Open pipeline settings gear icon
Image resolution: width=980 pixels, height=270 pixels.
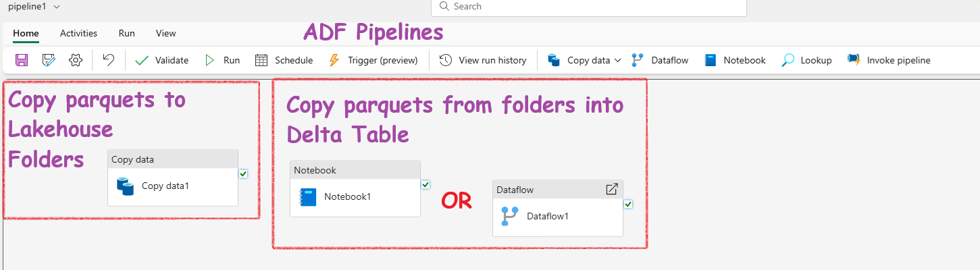[x=76, y=60]
